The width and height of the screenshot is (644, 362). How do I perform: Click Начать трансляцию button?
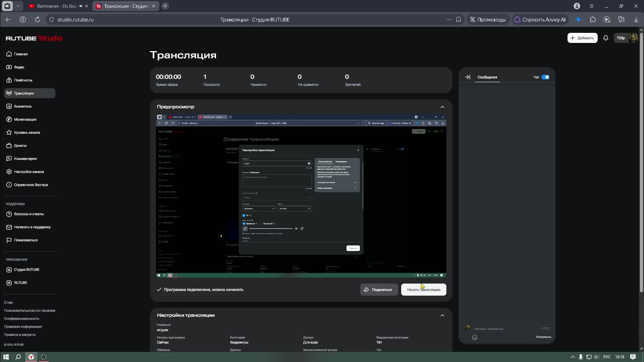424,290
